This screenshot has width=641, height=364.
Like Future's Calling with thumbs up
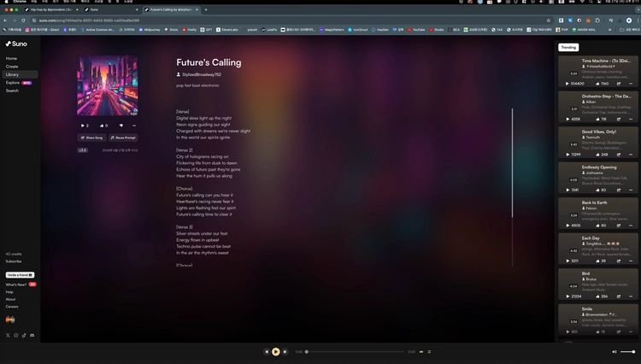tap(103, 126)
